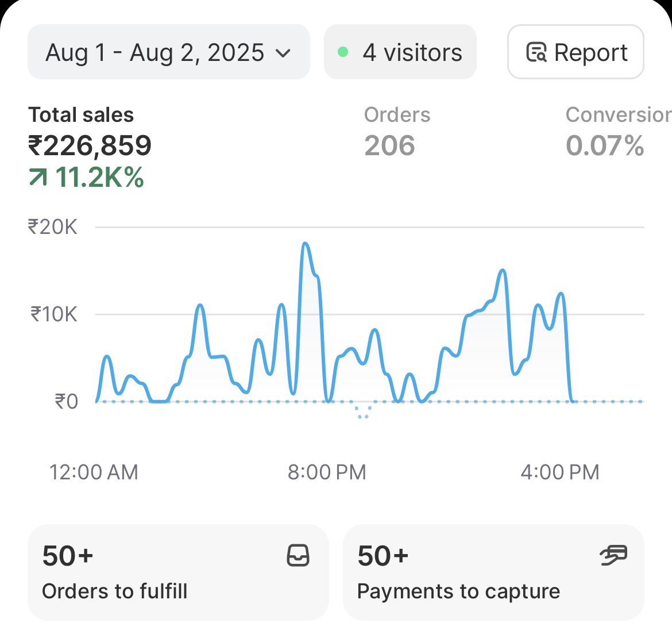Click the 11.2K% sales growth indicator
Screen dimensions: 672x634
pos(99,178)
